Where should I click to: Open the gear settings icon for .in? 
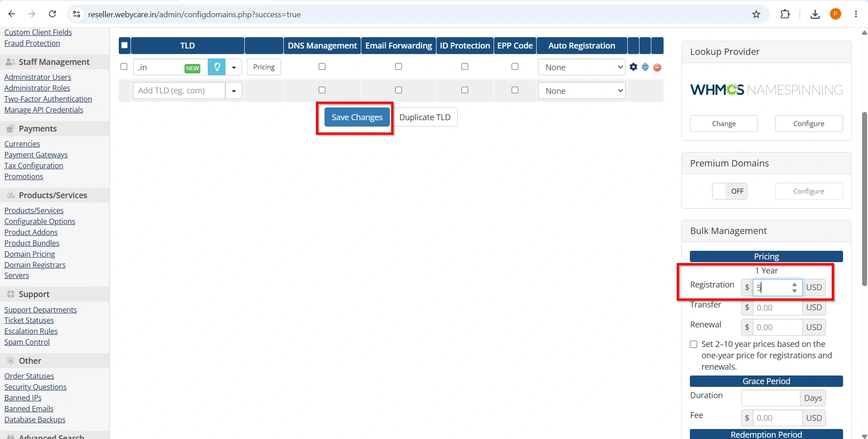(633, 67)
